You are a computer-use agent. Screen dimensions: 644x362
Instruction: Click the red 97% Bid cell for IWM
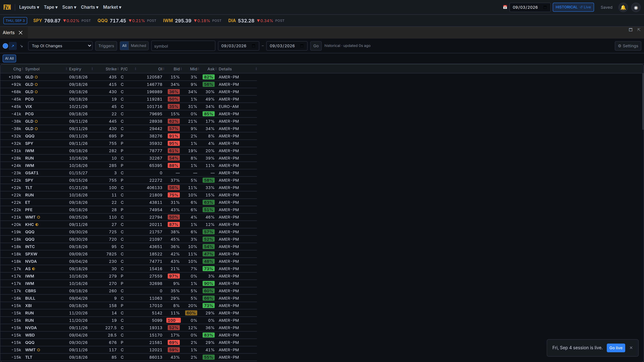[174, 276]
